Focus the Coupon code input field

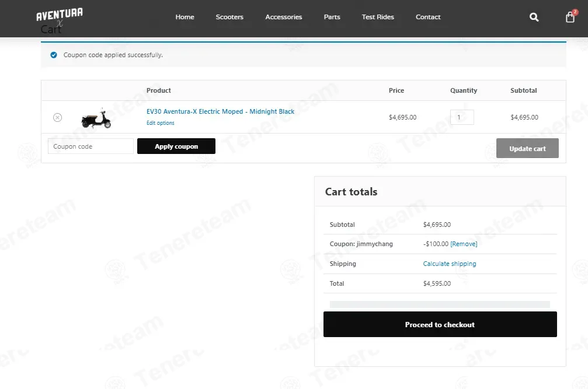(x=91, y=146)
